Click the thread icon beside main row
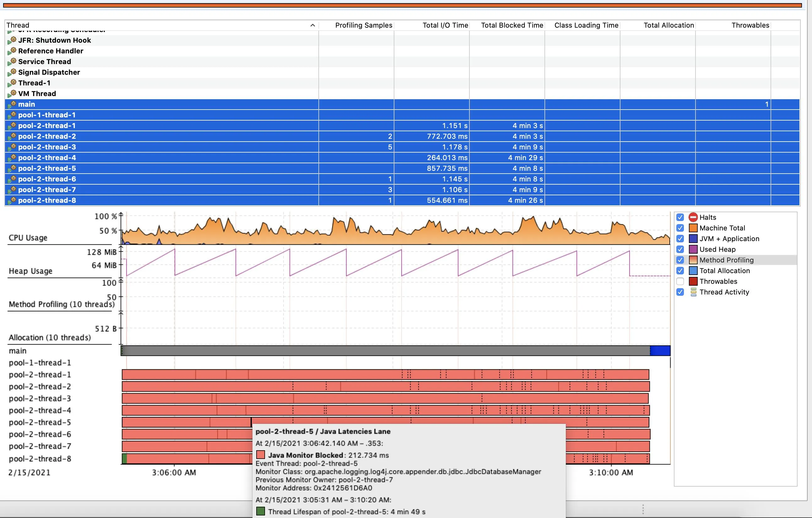The image size is (812, 518). 12,104
